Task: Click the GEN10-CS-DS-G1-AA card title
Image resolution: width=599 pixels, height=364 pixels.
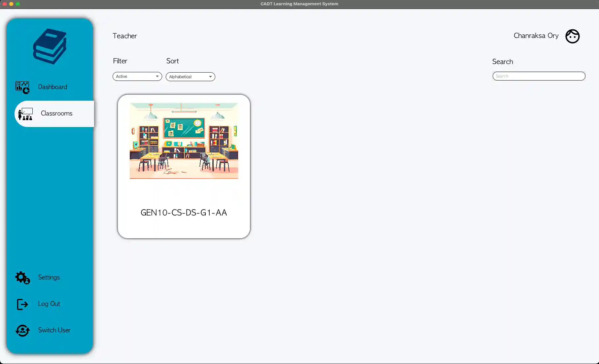Action: (x=184, y=213)
